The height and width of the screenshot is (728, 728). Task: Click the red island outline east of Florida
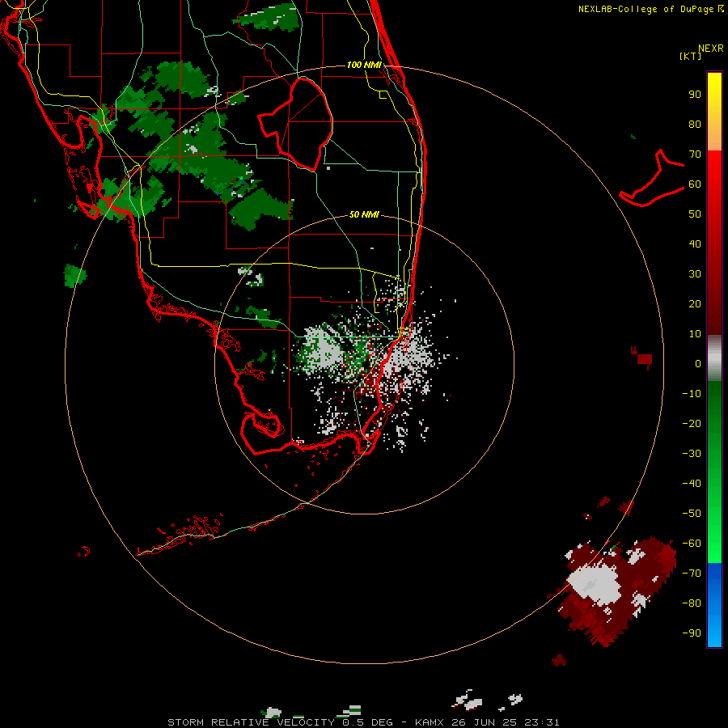[652, 179]
